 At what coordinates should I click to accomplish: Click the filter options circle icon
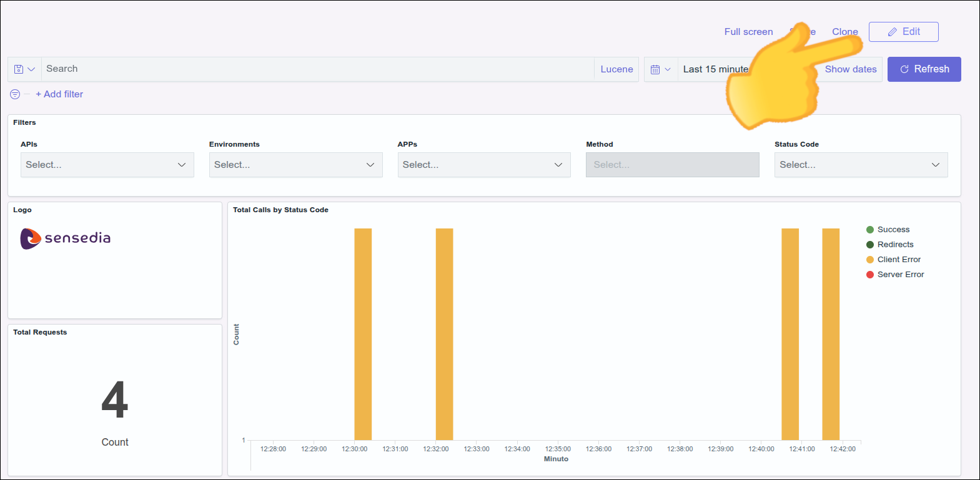pyautogui.click(x=15, y=94)
